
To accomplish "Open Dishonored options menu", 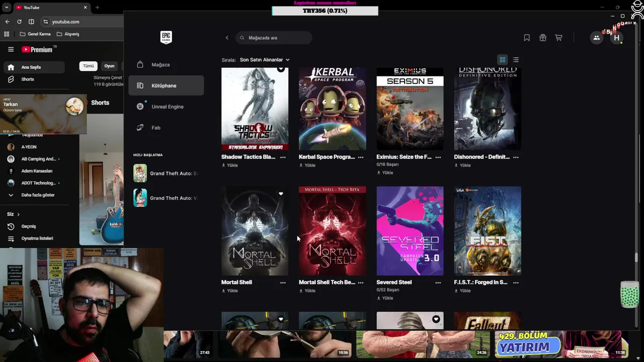I will [516, 157].
